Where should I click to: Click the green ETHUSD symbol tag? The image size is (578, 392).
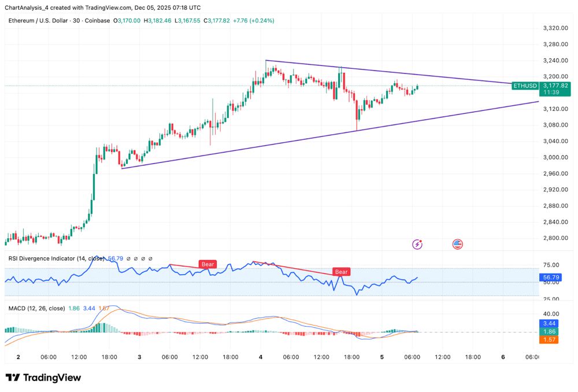(x=524, y=86)
